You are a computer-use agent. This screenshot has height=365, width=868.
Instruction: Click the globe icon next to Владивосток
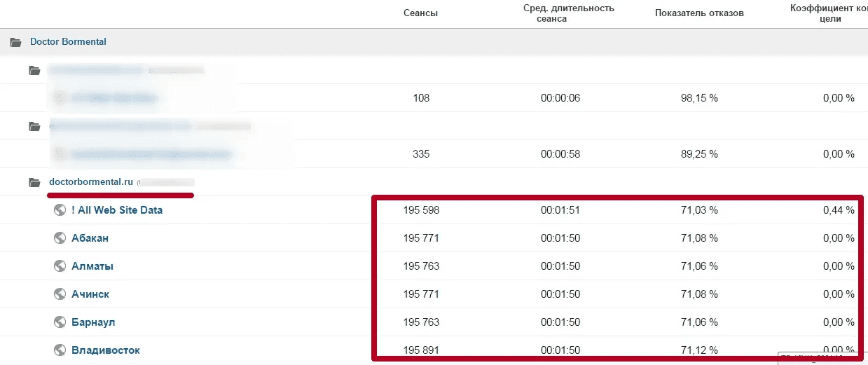coord(60,350)
